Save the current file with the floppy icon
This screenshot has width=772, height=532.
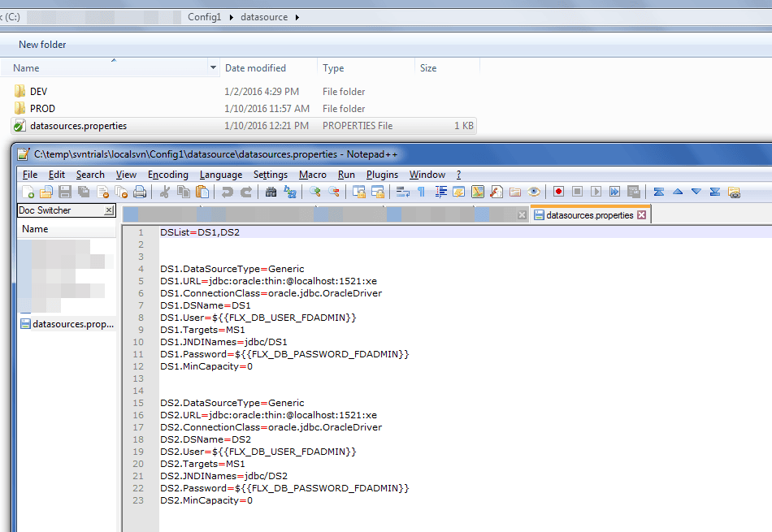tap(65, 192)
